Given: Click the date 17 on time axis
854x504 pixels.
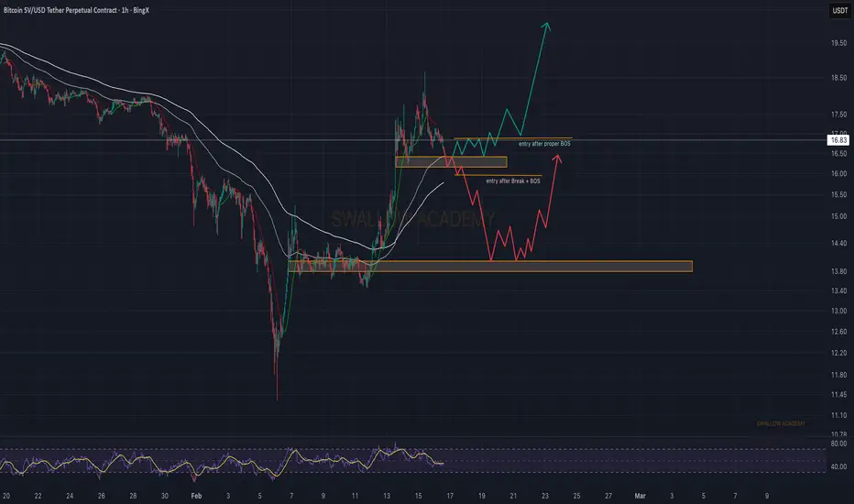Looking at the screenshot, I should tap(450, 496).
